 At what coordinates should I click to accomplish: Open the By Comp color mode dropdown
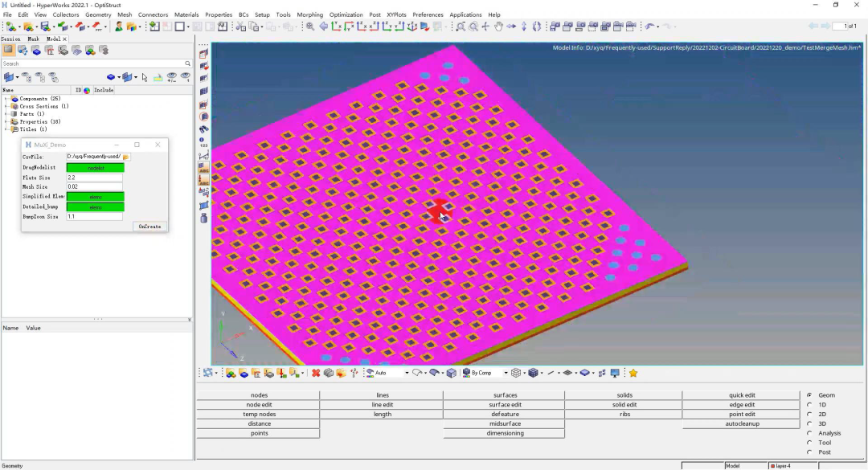(506, 373)
